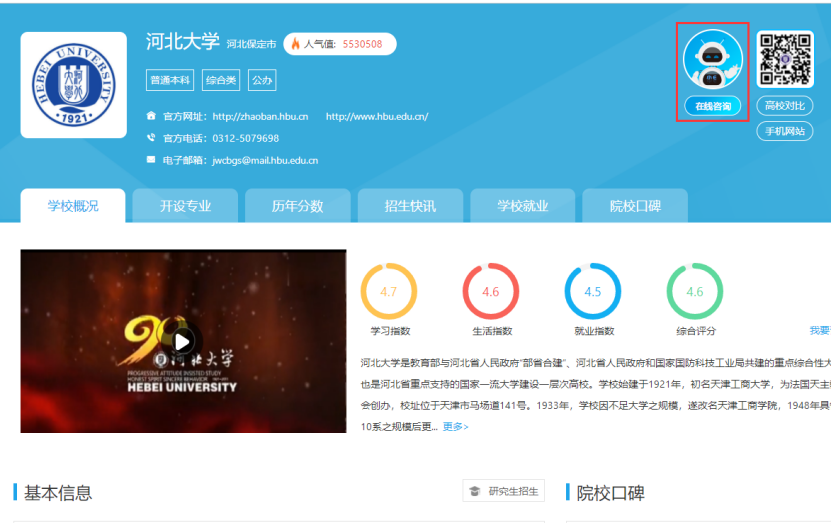Click the 普通本科 tag label
Screen dimensions: 831x523
coord(170,80)
